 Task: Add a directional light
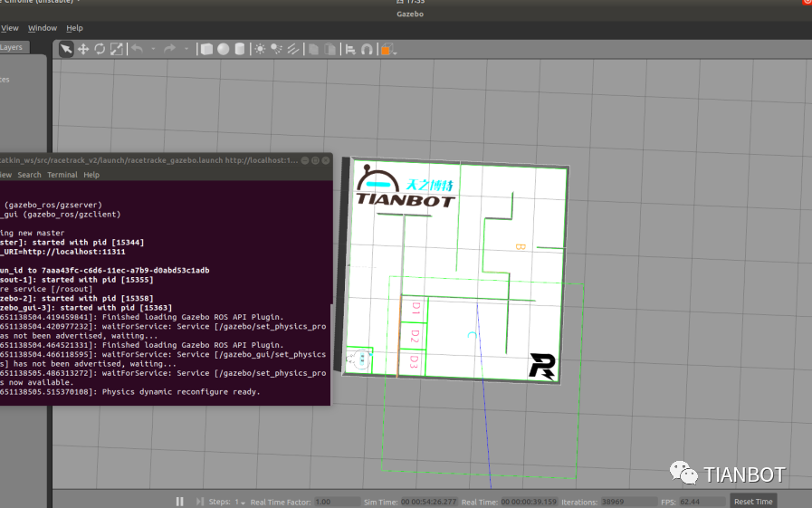291,49
